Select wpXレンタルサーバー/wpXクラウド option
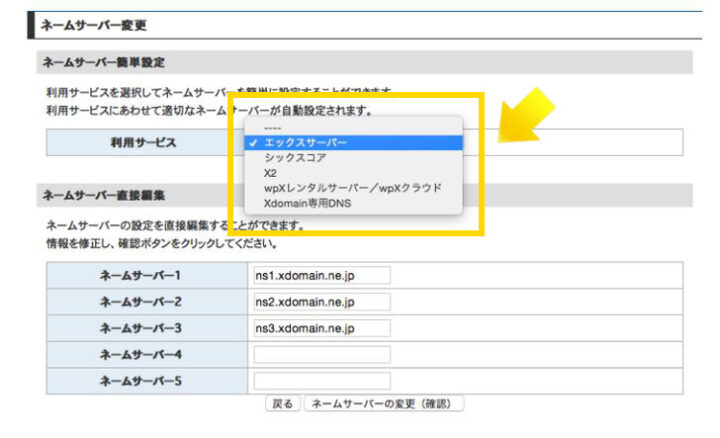 pos(353,188)
